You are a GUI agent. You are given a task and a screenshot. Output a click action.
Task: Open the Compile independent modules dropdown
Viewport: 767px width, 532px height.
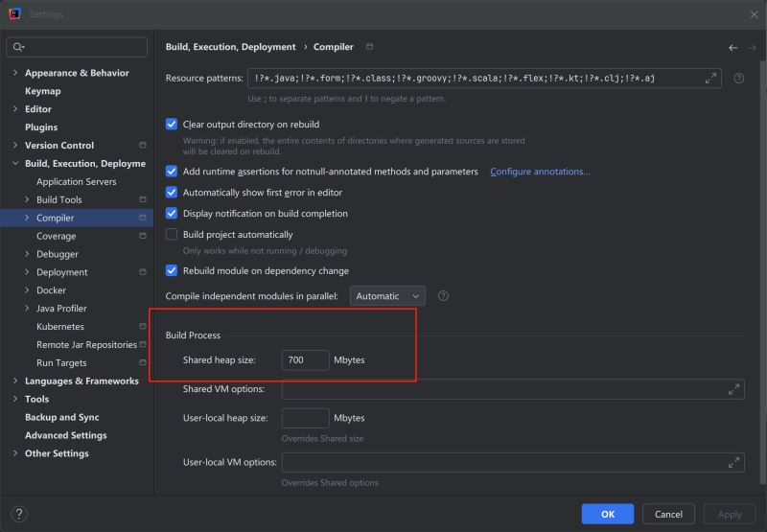point(387,296)
